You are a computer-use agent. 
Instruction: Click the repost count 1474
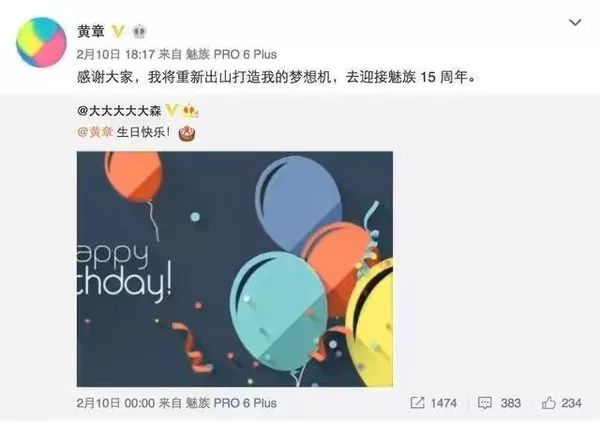point(444,403)
